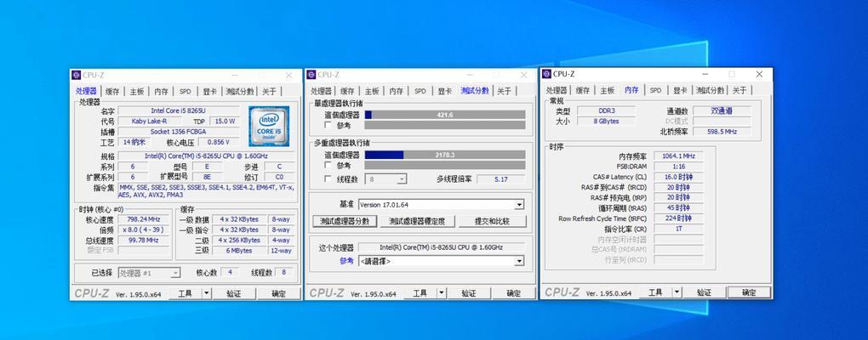Click the Intel Core i5 logo badge

[269, 126]
